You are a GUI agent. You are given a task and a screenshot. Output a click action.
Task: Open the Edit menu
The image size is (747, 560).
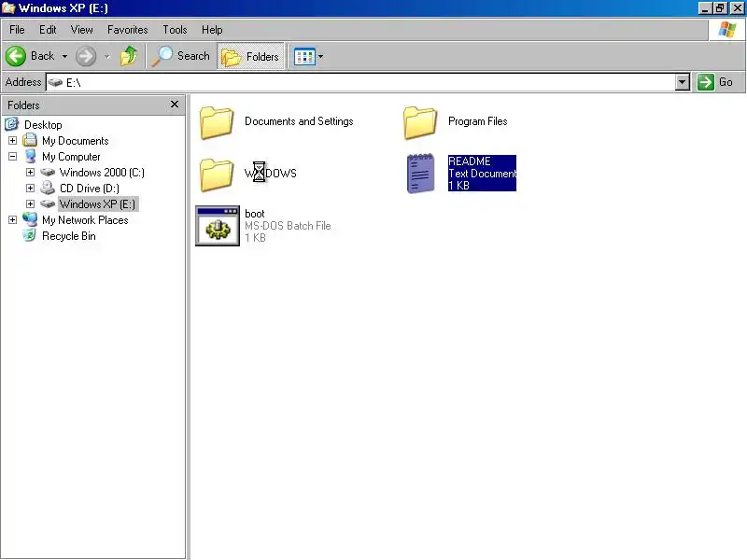[48, 30]
